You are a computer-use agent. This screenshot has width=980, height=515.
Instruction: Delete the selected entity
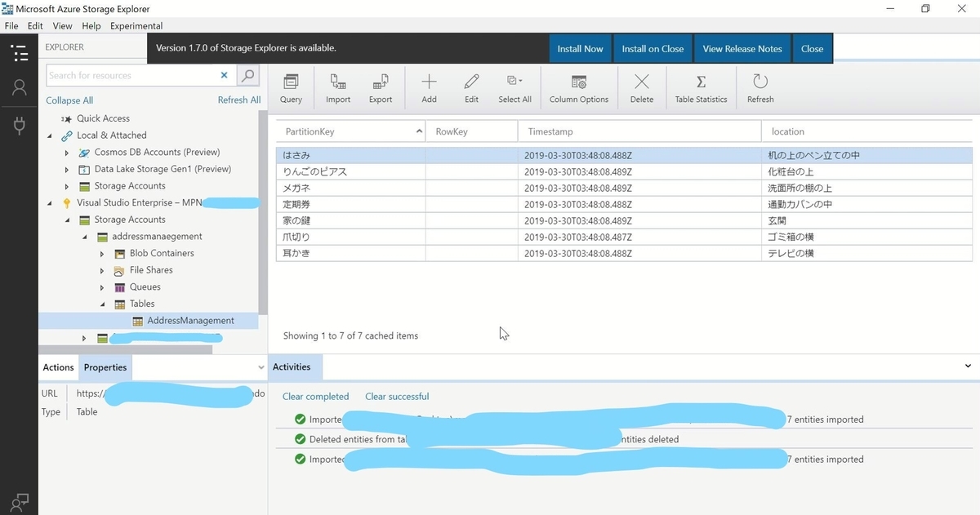click(642, 88)
